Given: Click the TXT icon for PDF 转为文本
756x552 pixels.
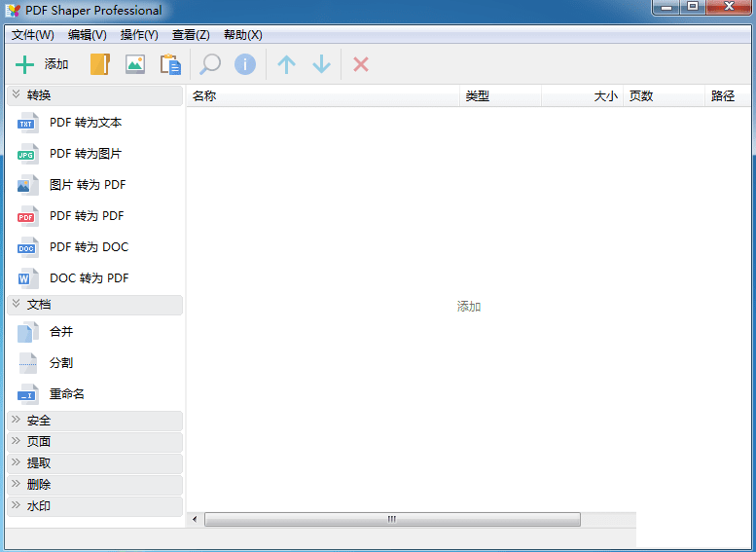Looking at the screenshot, I should (x=28, y=123).
